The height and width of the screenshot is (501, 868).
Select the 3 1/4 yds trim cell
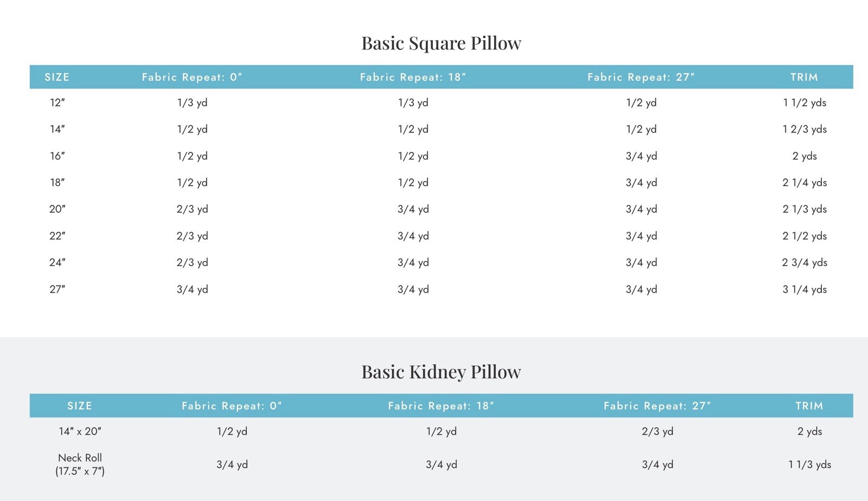pos(805,289)
